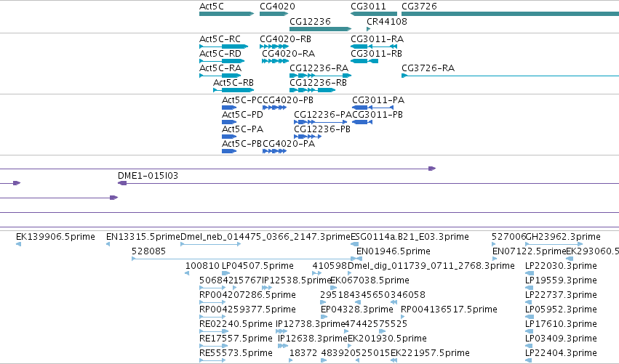
Task: Select transcript CG4020-RB
Action: pos(274,46)
